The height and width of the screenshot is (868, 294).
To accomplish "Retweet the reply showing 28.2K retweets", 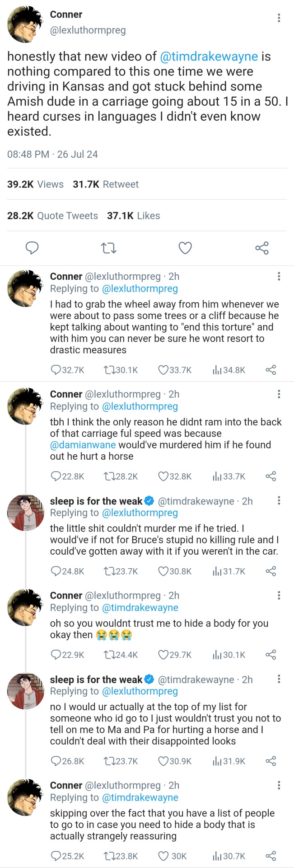I will point(109,476).
